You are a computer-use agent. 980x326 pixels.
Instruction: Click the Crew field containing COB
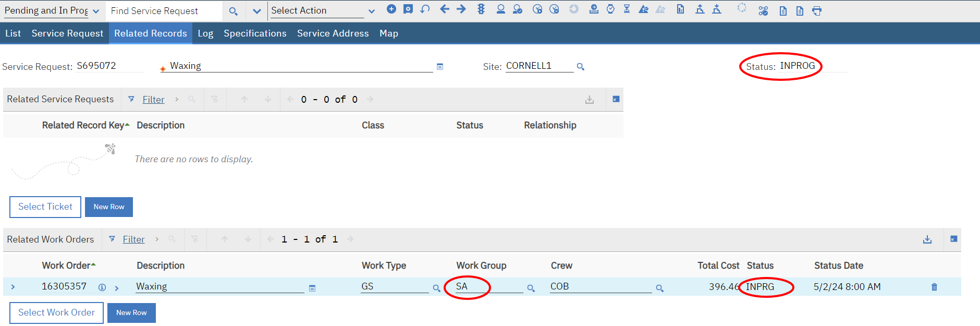(601, 287)
